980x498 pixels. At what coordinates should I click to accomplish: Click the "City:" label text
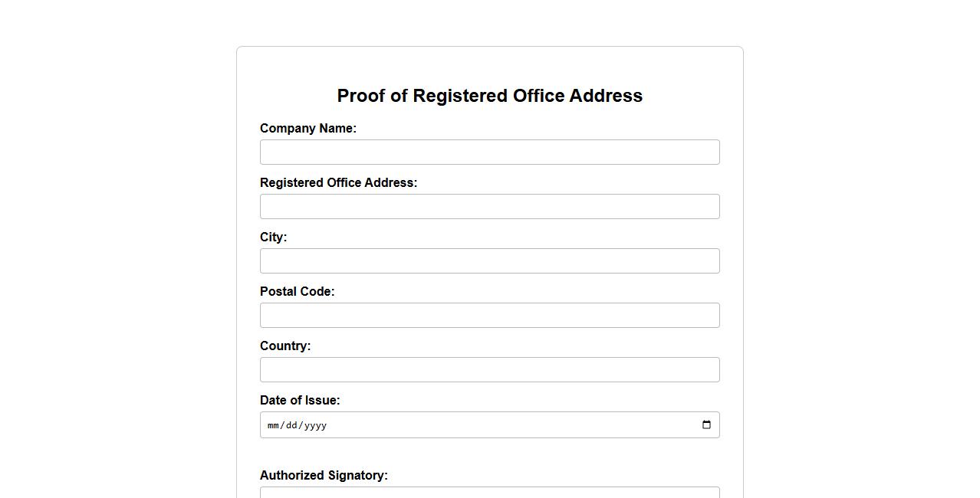point(273,238)
